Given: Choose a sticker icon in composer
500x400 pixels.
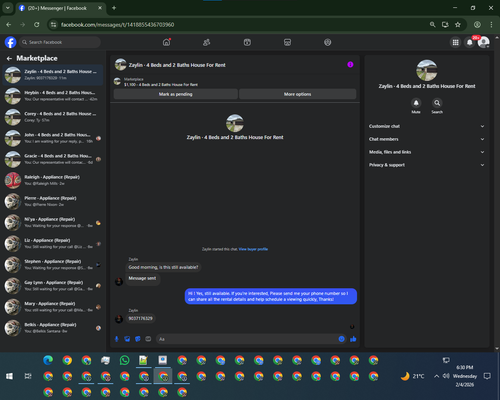Looking at the screenshot, I should click(138, 339).
